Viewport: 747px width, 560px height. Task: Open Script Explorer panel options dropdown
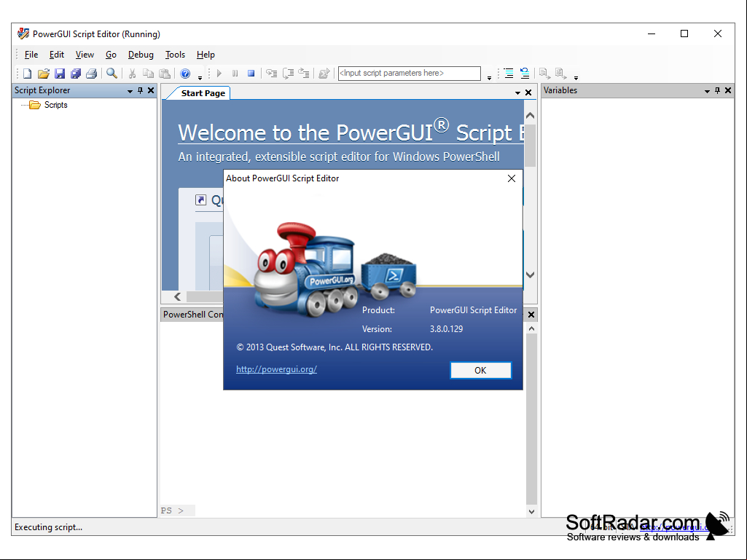130,91
